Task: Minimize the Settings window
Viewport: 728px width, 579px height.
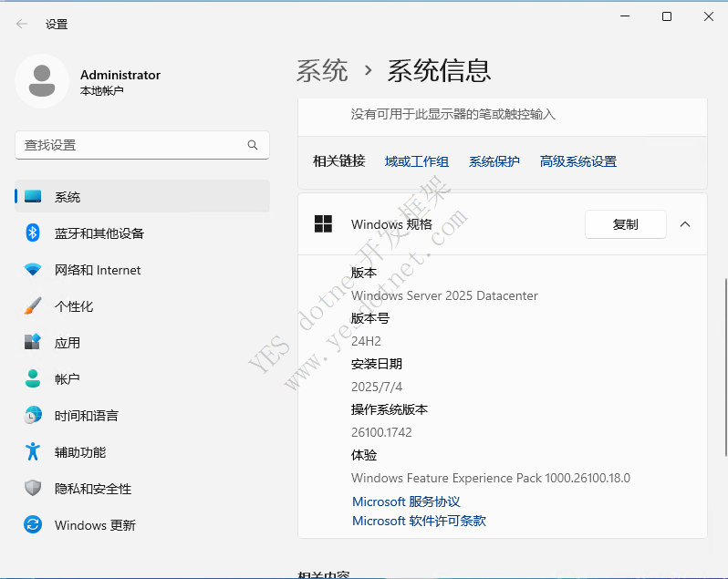Action: coord(625,16)
